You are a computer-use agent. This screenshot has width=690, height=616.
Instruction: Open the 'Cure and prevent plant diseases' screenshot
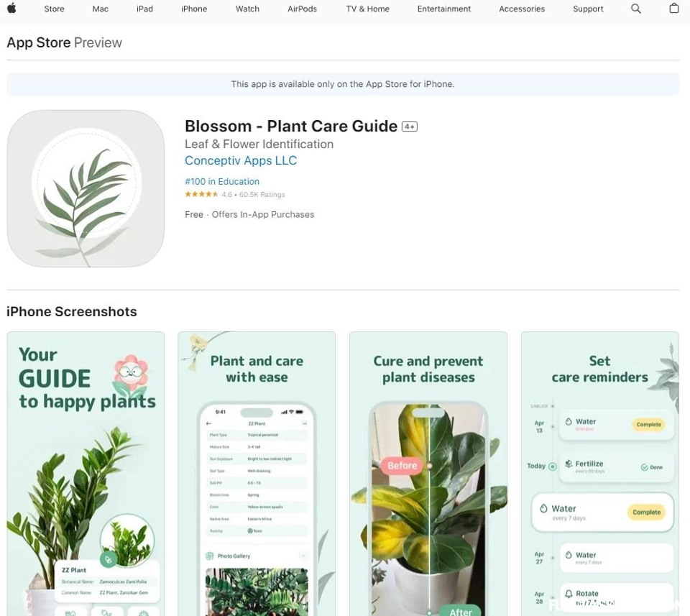(x=428, y=474)
